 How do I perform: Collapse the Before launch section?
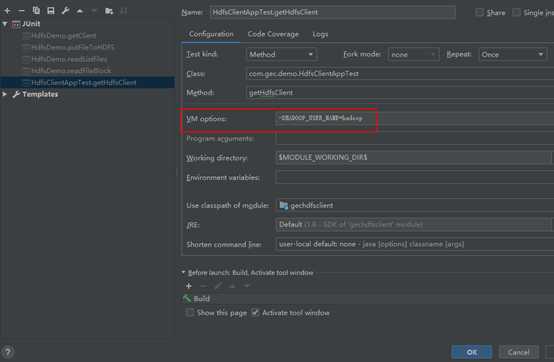(x=183, y=272)
